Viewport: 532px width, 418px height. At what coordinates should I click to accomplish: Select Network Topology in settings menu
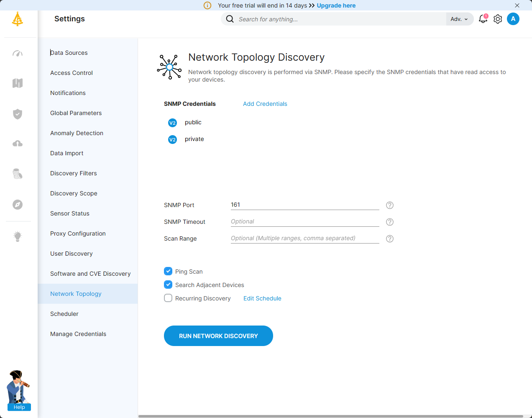(x=88, y=294)
